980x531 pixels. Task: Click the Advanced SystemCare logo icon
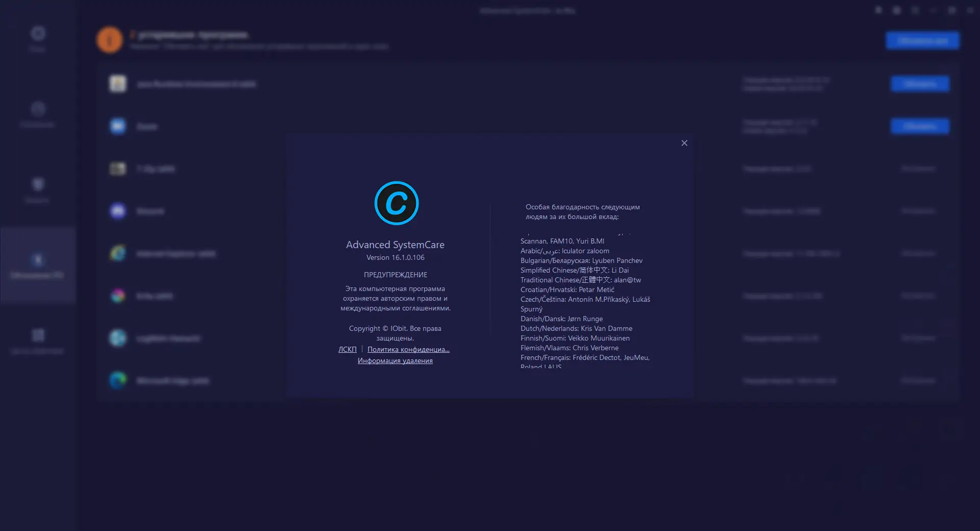397,203
